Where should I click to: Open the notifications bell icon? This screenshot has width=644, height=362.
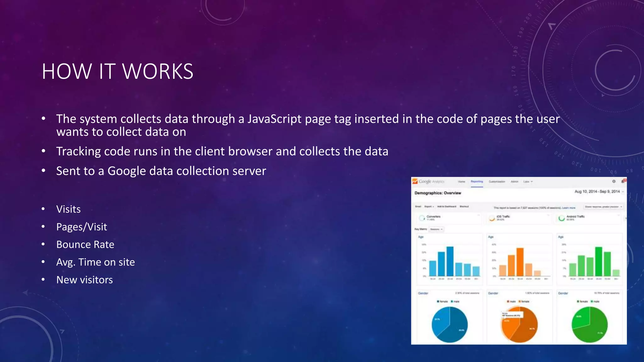point(623,181)
